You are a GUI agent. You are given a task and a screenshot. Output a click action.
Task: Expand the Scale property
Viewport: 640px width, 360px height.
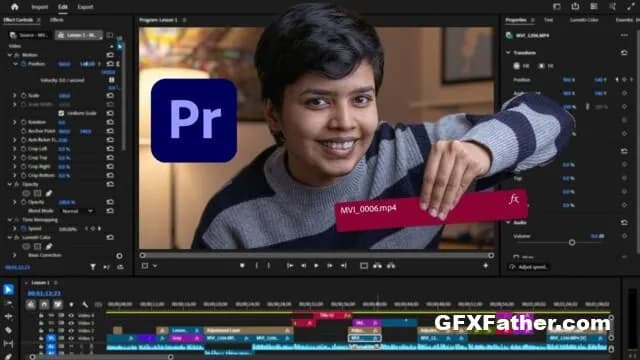[x=15, y=96]
